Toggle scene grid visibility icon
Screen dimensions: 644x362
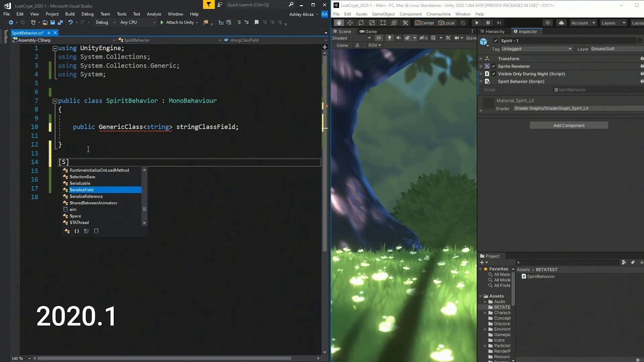click(434, 38)
